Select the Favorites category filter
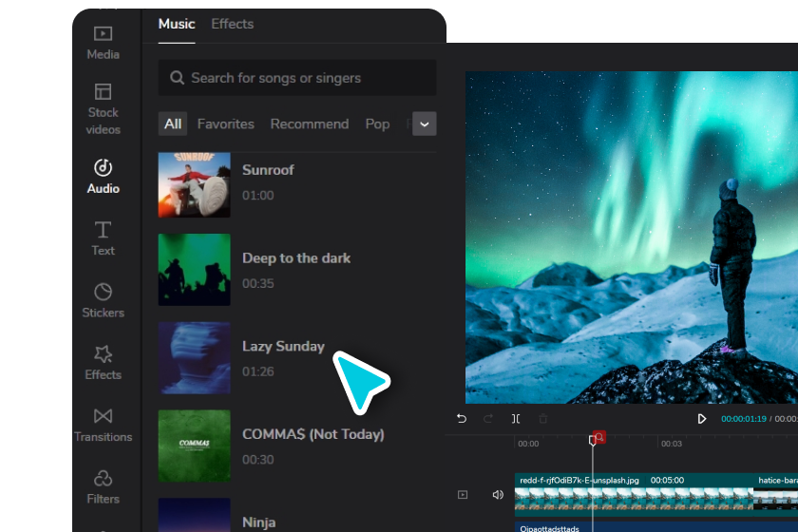This screenshot has width=798, height=532. coord(225,123)
